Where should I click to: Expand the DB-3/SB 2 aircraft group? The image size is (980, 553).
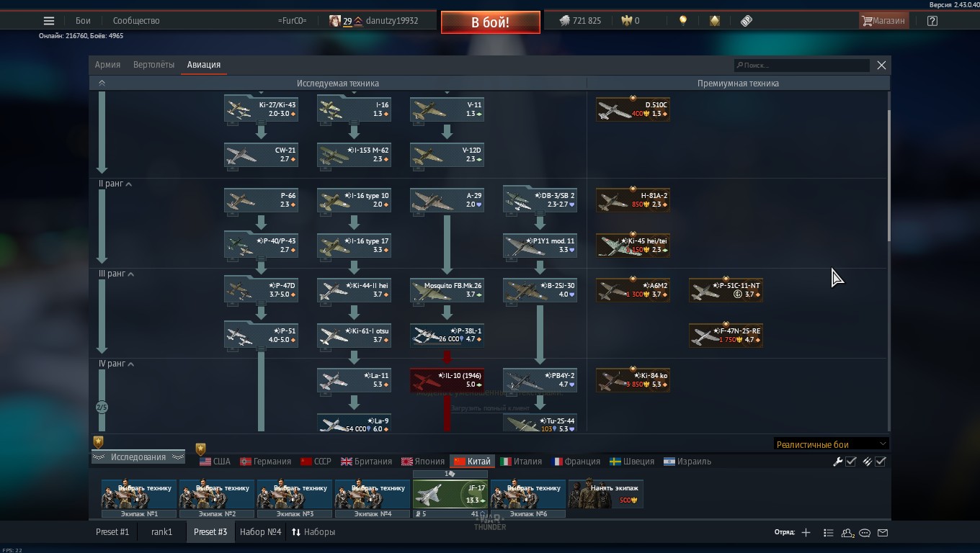pyautogui.click(x=540, y=200)
